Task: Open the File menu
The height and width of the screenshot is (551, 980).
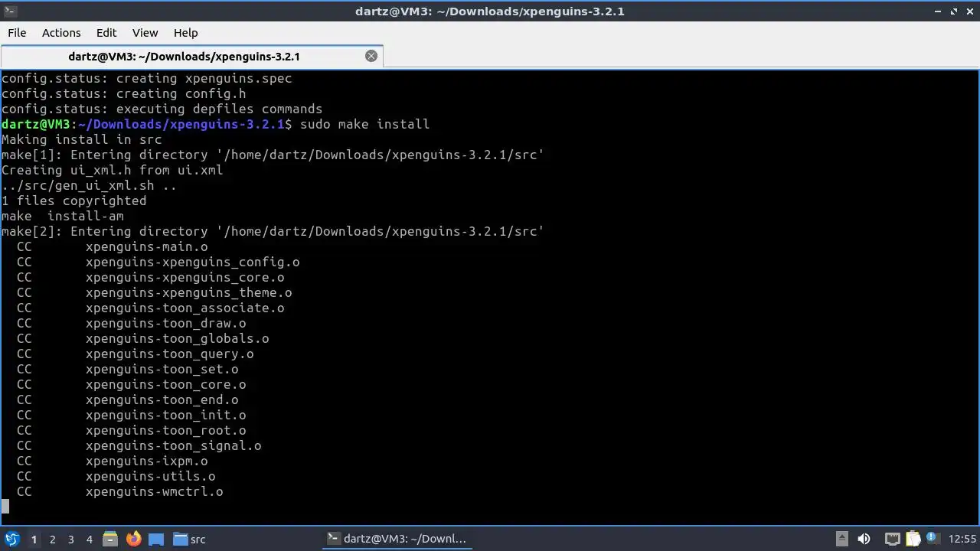Action: point(17,33)
